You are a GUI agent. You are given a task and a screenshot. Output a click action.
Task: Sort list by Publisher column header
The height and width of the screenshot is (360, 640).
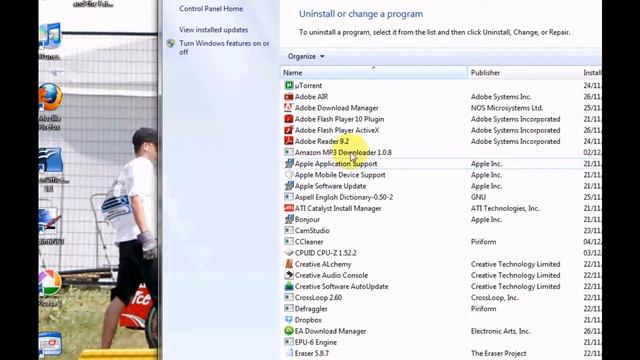(x=524, y=73)
